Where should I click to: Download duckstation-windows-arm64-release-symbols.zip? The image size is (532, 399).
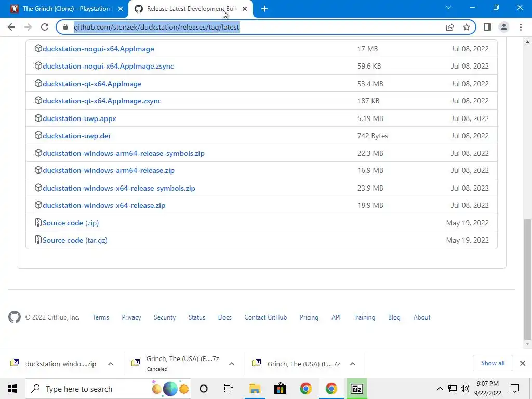124,153
